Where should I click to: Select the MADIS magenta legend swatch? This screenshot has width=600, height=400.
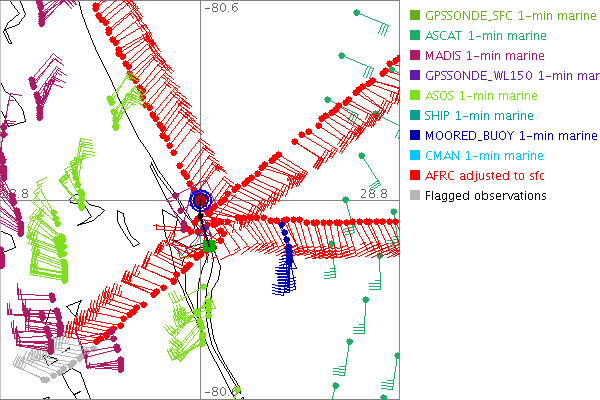pyautogui.click(x=415, y=55)
